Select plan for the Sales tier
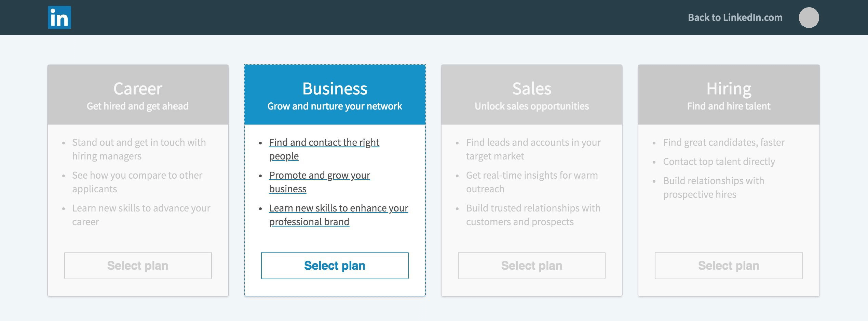 click(531, 266)
